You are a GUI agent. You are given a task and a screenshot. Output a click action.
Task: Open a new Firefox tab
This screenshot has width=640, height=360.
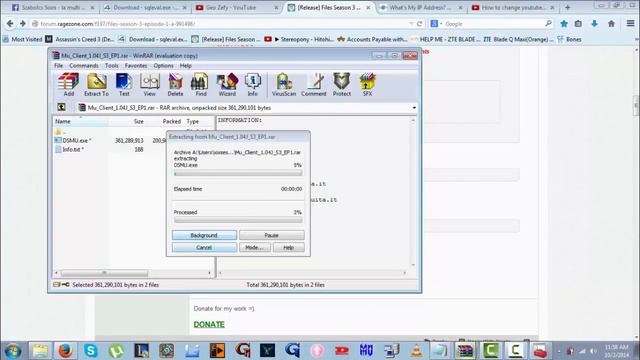tap(567, 7)
